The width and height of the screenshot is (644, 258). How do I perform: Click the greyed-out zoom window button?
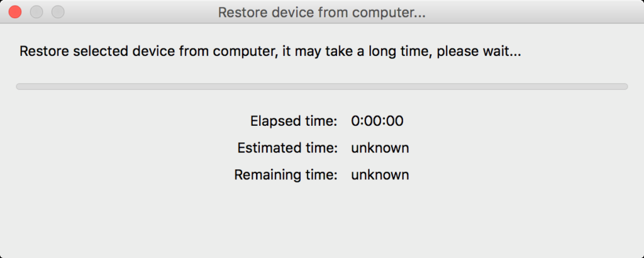(x=58, y=12)
